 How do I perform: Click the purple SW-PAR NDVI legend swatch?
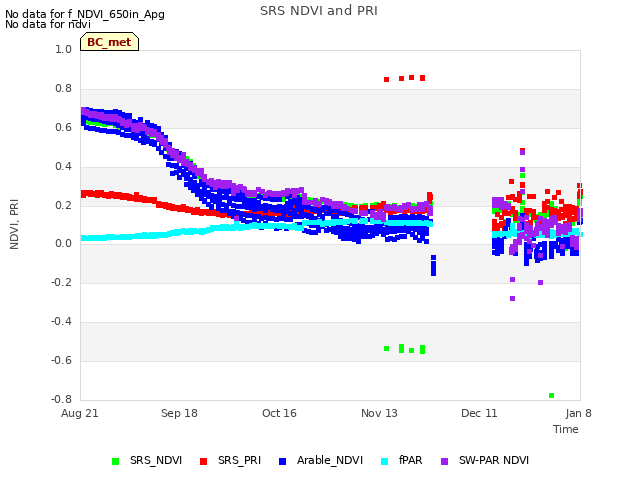click(444, 461)
